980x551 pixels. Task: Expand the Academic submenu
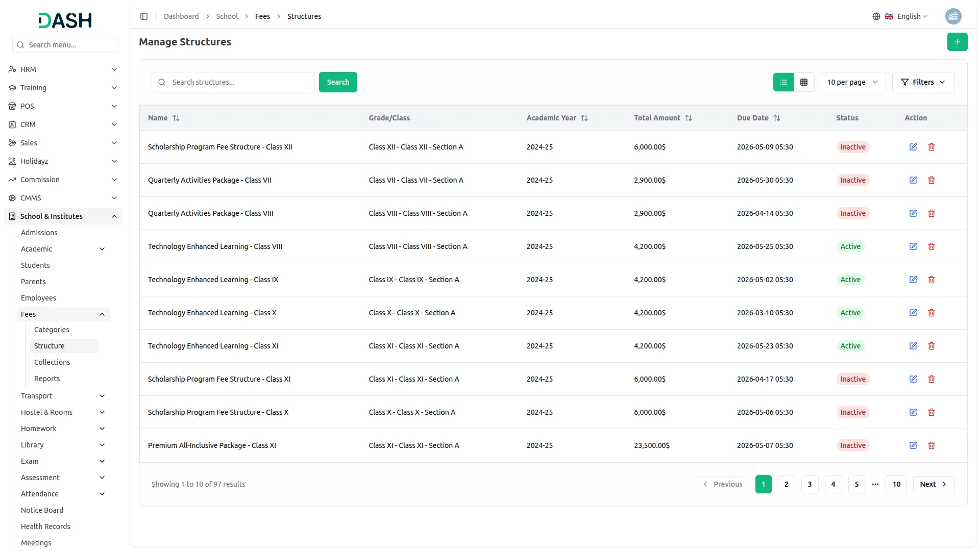(x=63, y=249)
